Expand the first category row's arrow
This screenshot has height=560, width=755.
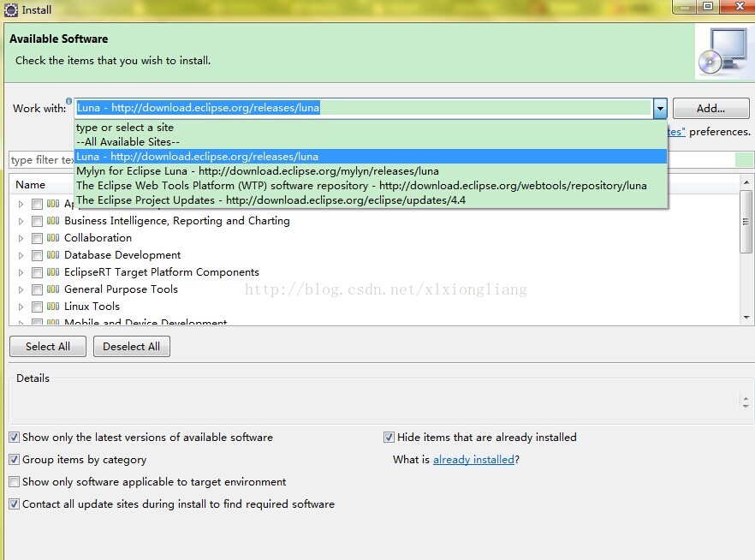21,204
